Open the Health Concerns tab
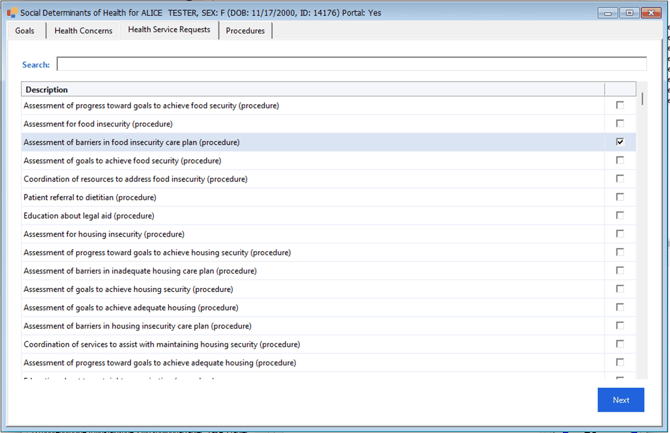This screenshot has width=670, height=433. pyautogui.click(x=83, y=31)
